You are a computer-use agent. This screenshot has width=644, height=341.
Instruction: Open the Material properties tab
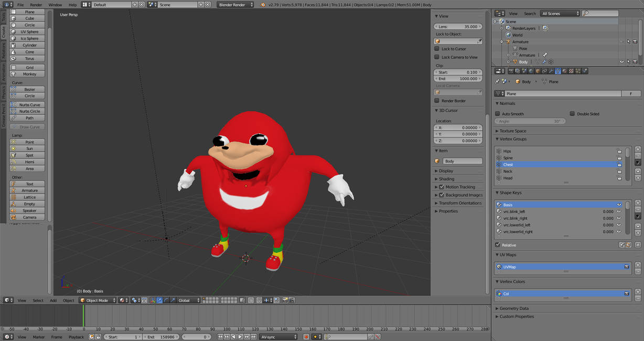tap(565, 71)
